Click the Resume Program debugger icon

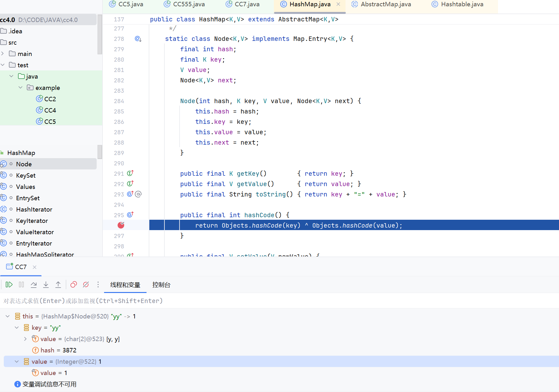(x=9, y=285)
